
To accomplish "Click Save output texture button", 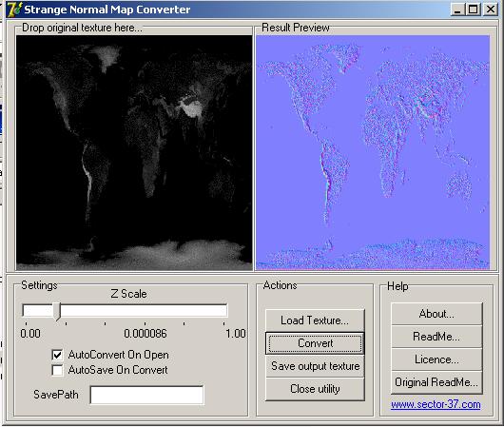I will coord(315,366).
